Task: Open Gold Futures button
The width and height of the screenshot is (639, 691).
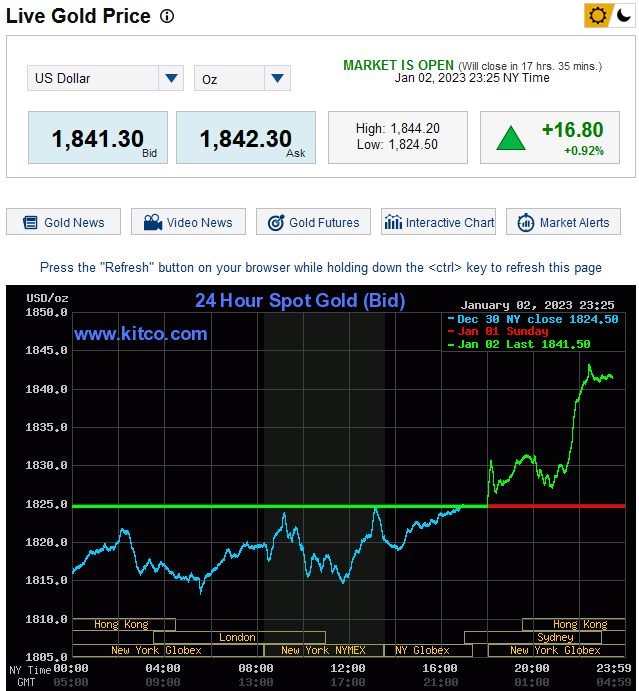Action: (313, 222)
